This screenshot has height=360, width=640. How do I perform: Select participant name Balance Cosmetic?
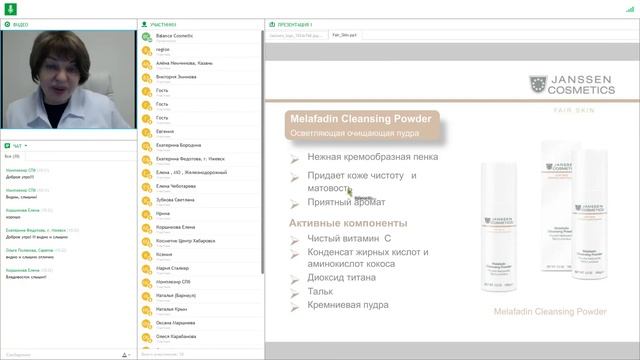click(174, 36)
